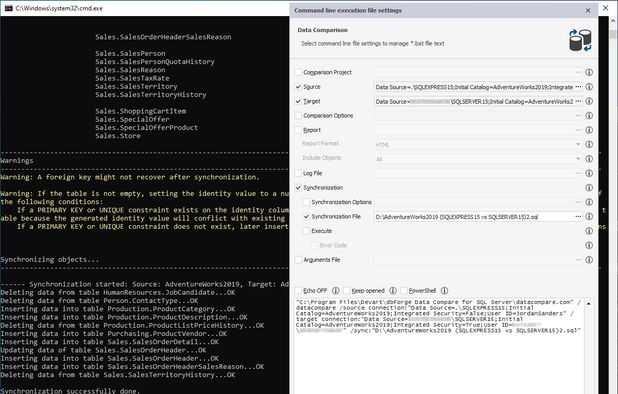This screenshot has height=394, width=618.
Task: Click info icon beside Comparison Project
Action: click(589, 72)
